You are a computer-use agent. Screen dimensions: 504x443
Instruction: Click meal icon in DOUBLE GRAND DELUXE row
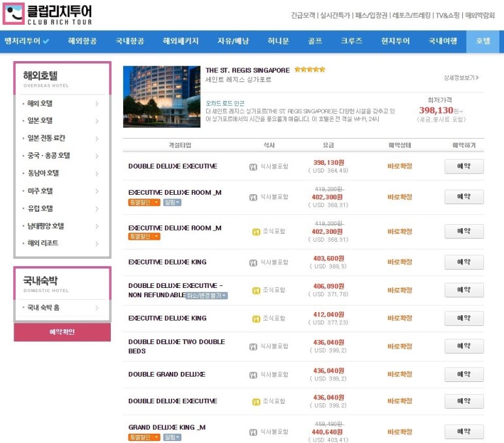coord(253,375)
